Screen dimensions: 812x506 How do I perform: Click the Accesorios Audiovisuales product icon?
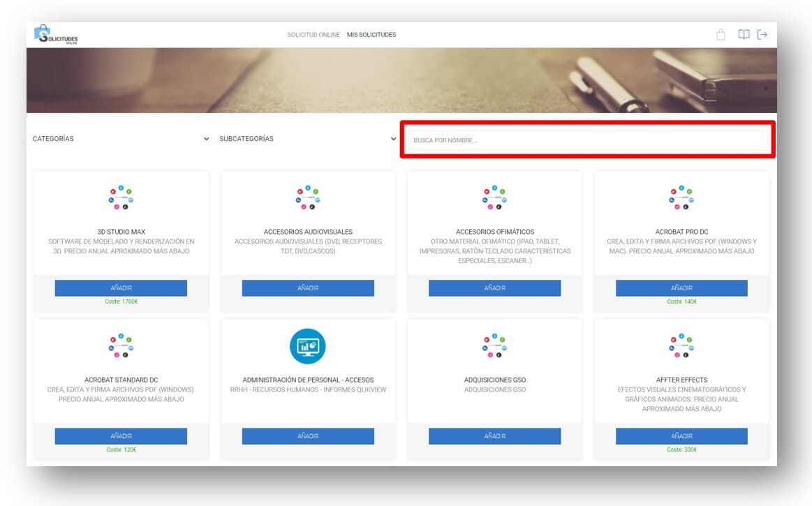point(308,198)
